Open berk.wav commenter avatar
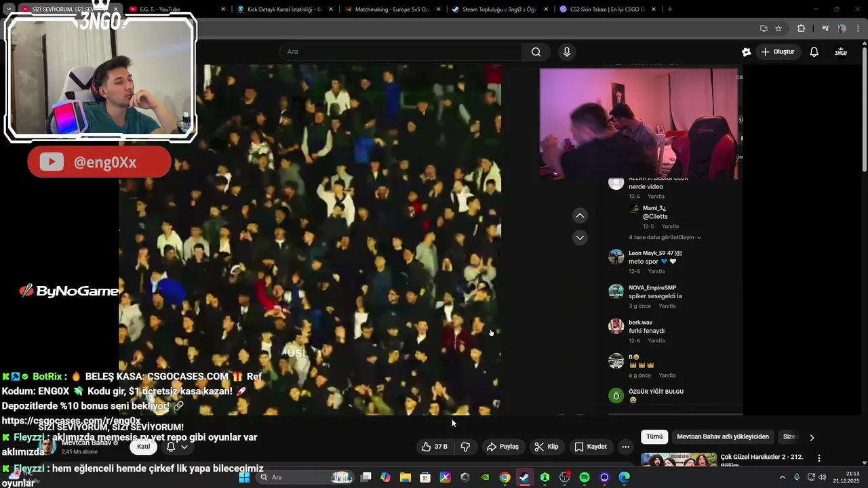Screen dimensions: 868x488 [616, 326]
